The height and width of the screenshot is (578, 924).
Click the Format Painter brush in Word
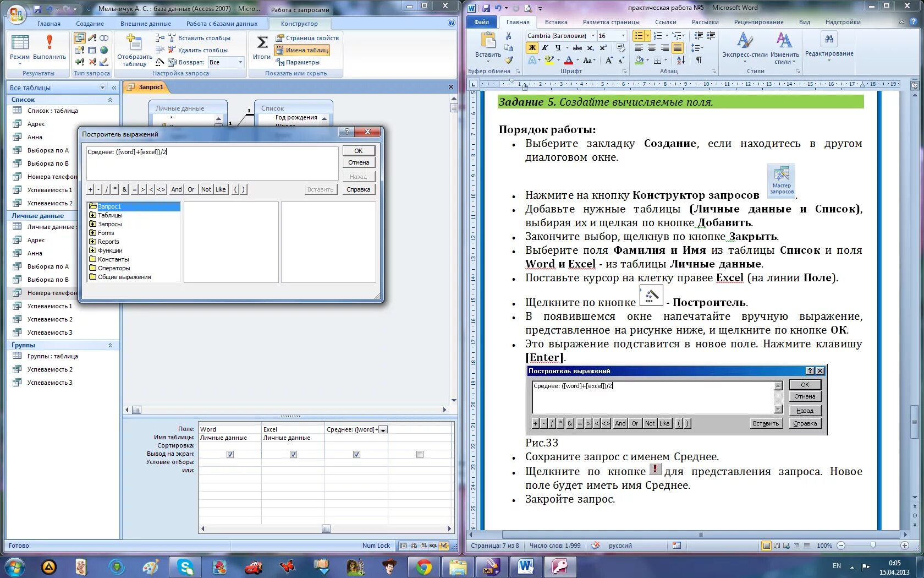[x=509, y=60]
